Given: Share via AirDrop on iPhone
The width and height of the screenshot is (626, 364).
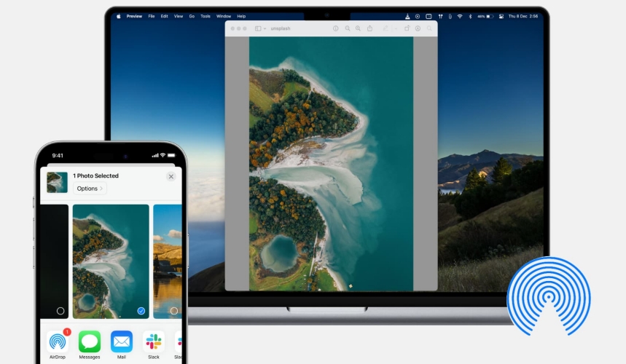Looking at the screenshot, I should (58, 341).
